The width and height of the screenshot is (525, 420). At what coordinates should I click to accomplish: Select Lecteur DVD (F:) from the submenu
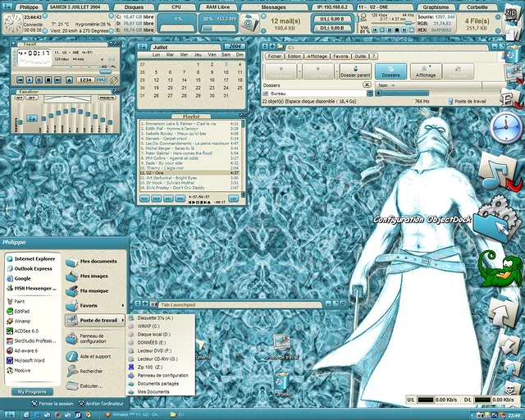(x=156, y=350)
